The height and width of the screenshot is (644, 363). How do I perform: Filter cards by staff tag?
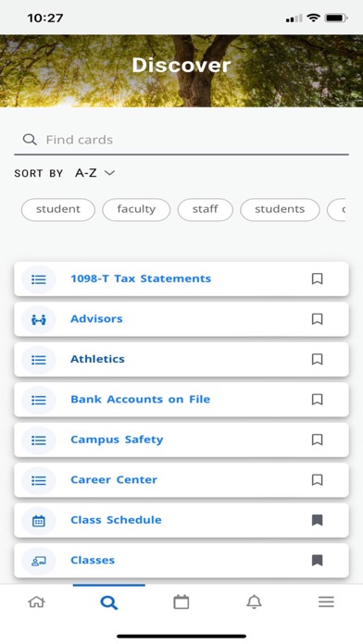206,209
